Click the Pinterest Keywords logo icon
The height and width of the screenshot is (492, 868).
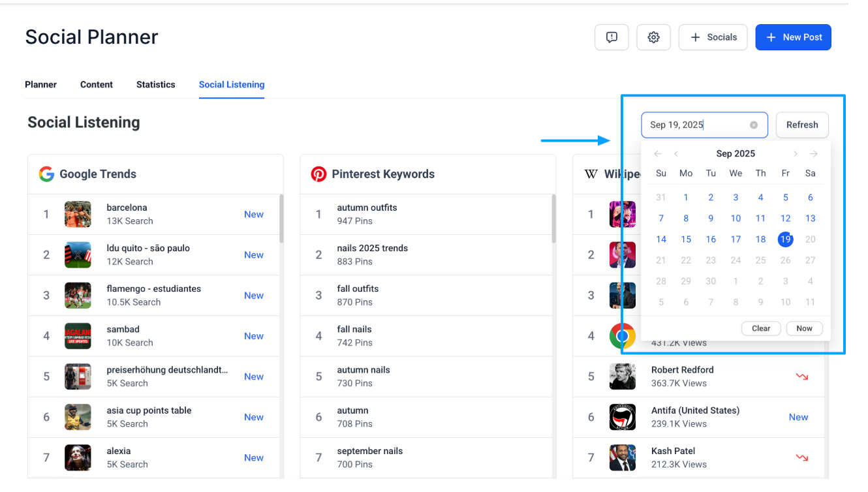click(x=318, y=174)
